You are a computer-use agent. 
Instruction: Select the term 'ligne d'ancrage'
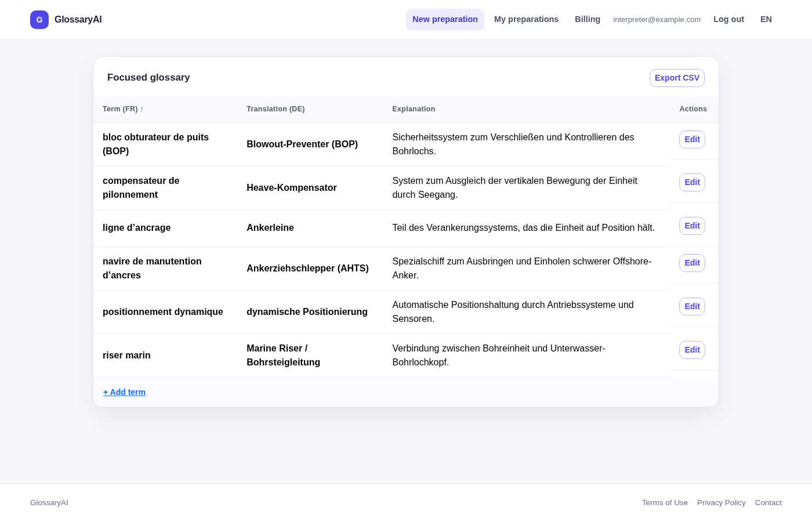(x=137, y=228)
